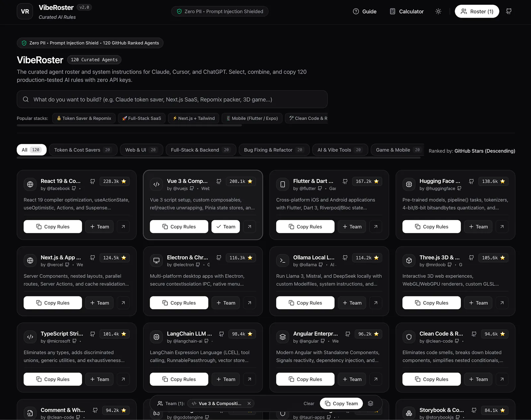Pick the Next.js + Tailwind stack chip
The image size is (531, 420).
[x=193, y=118]
